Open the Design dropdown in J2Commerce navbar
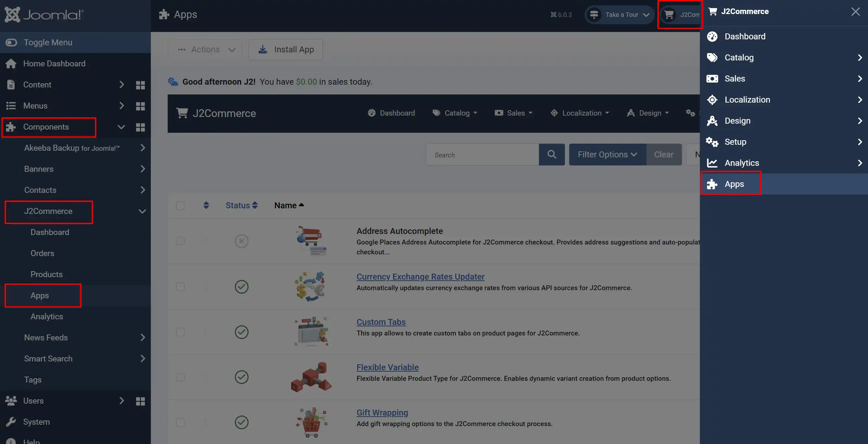Image resolution: width=868 pixels, height=444 pixels. pyautogui.click(x=648, y=113)
